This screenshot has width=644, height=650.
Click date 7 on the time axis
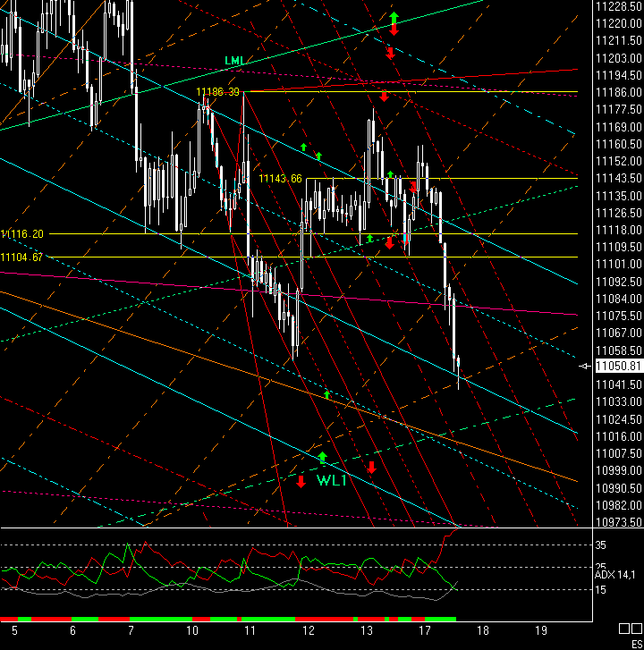coord(131,631)
